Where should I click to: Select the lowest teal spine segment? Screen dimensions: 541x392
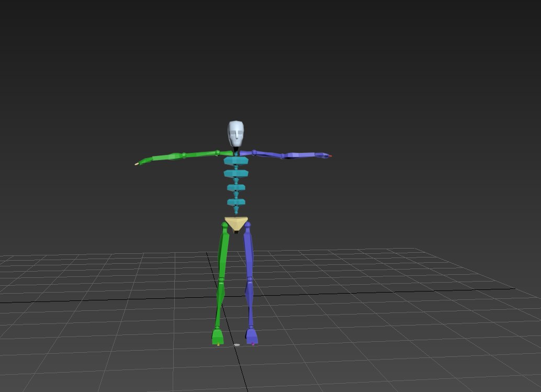pyautogui.click(x=236, y=202)
